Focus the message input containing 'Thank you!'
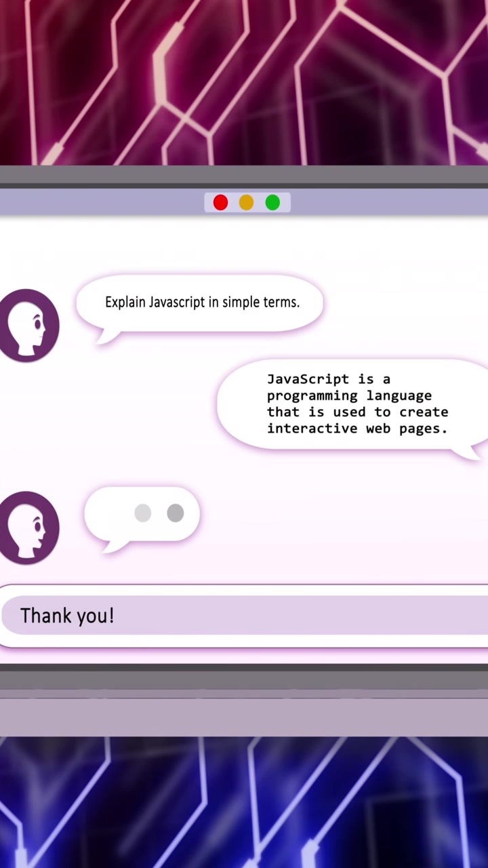Viewport: 488px width, 868px height. coord(244,616)
